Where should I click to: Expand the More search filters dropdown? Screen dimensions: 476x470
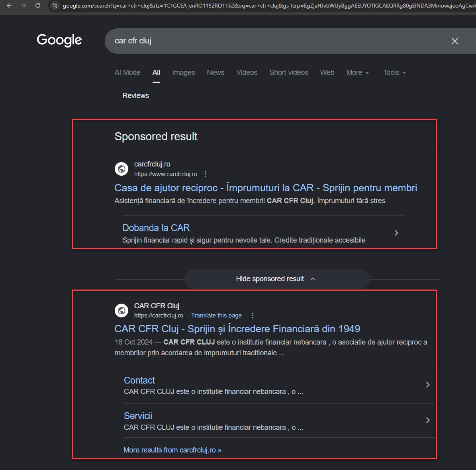[357, 72]
